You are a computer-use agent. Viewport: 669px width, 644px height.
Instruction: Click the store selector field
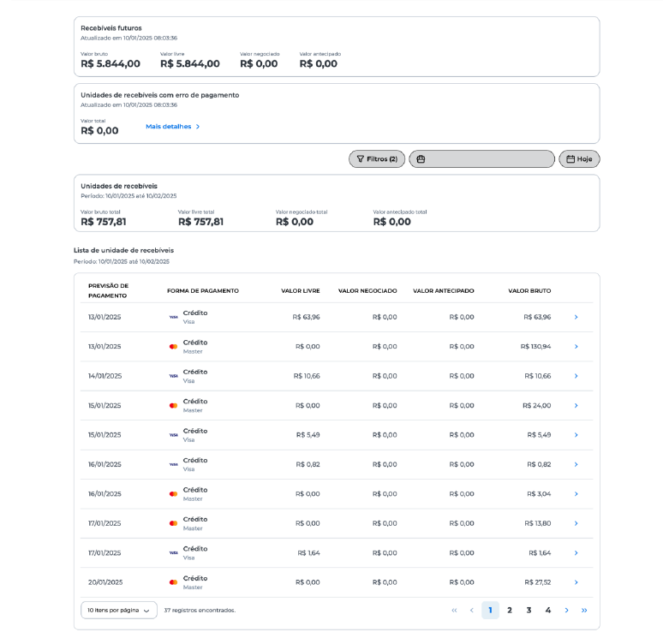click(x=481, y=159)
